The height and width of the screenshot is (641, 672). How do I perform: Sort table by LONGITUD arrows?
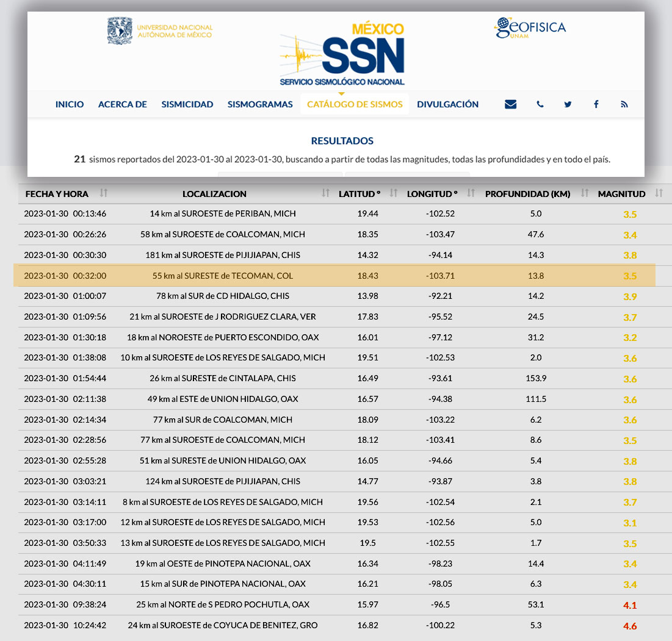pos(471,193)
